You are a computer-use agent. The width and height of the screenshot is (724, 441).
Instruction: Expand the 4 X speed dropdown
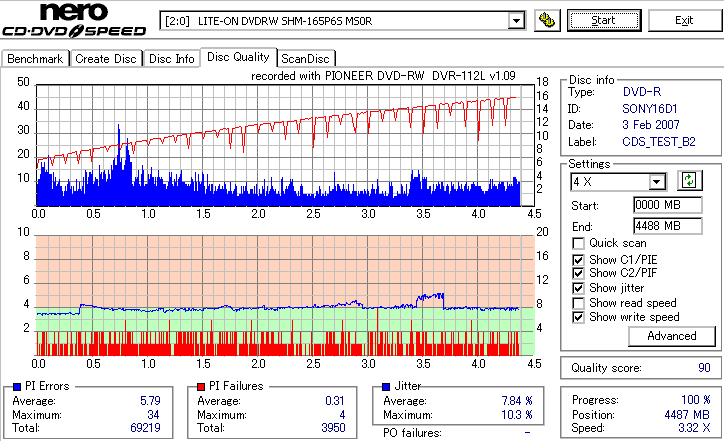pos(656,182)
